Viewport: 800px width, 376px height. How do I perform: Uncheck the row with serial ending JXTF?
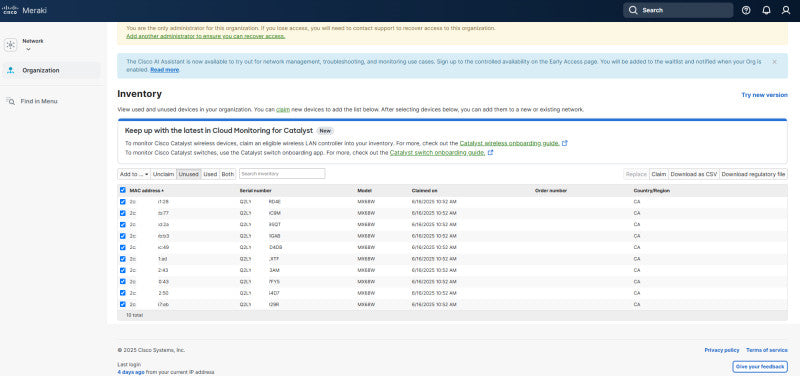[x=122, y=259]
